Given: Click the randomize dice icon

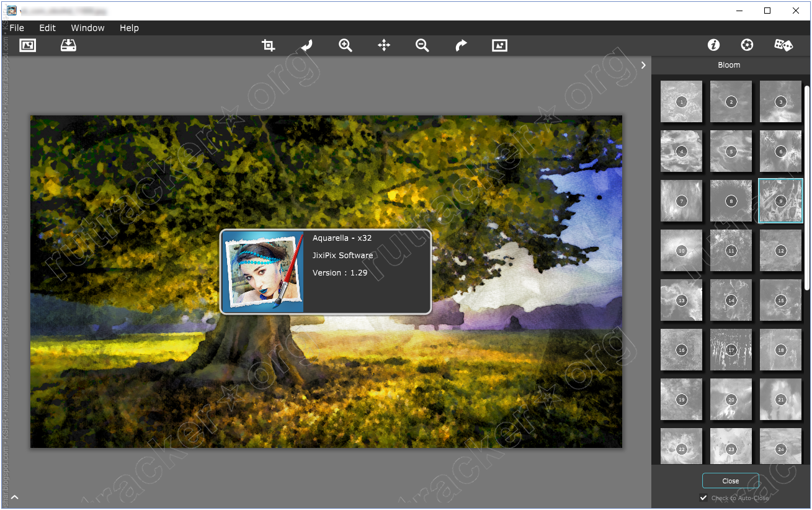Looking at the screenshot, I should (x=783, y=45).
